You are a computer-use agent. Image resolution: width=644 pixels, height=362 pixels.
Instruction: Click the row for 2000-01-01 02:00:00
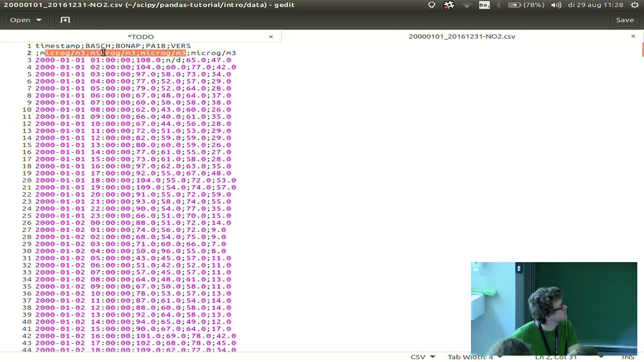click(x=136, y=67)
